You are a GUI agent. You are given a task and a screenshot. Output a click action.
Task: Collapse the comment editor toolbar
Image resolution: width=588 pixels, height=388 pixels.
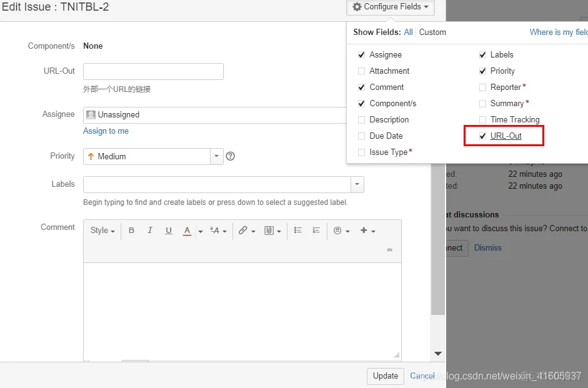(390, 250)
